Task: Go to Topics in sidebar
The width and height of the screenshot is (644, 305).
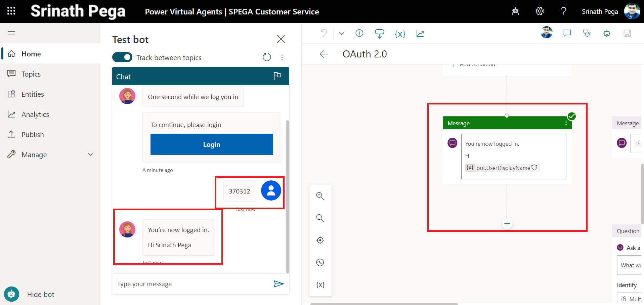Action: 31,74
